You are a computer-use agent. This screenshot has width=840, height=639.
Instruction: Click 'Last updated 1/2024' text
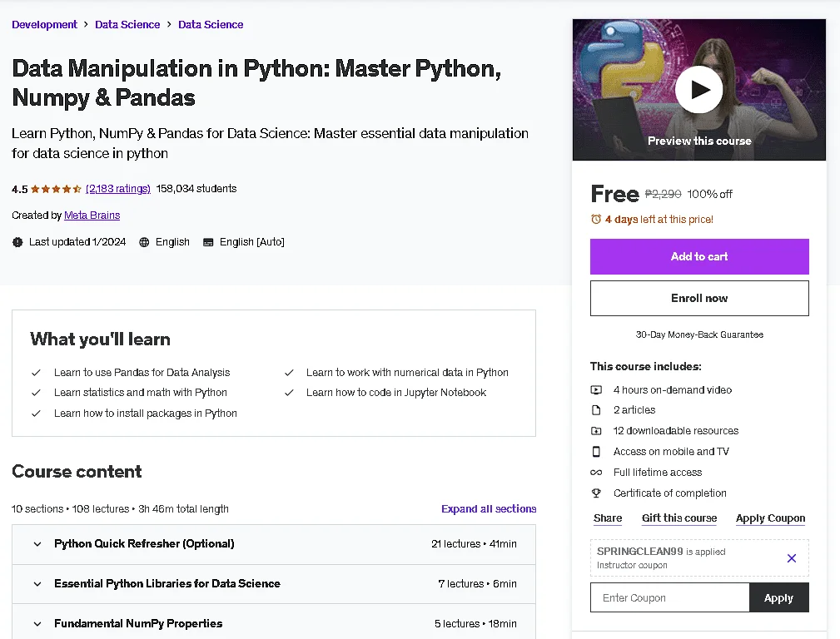click(77, 242)
